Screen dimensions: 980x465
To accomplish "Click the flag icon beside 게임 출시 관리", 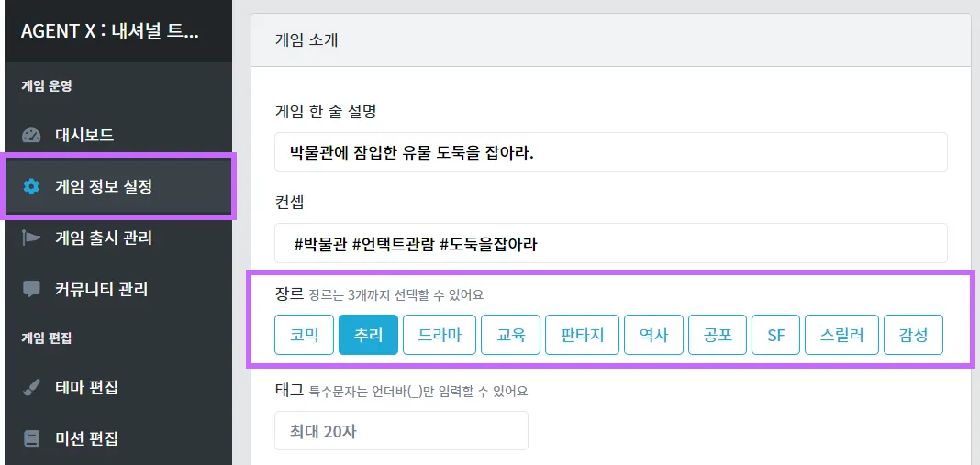I will click(31, 238).
